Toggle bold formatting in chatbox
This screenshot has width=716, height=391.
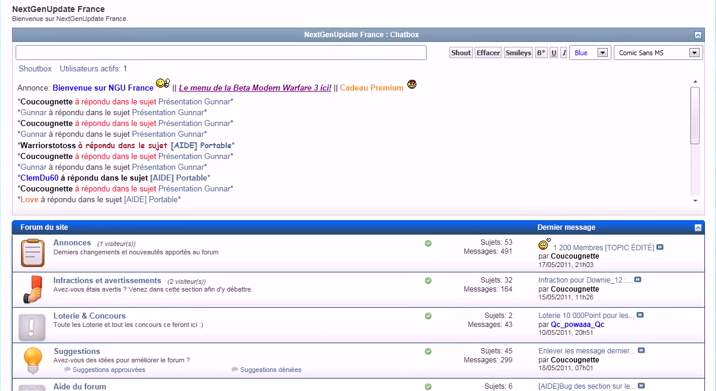[x=541, y=53]
